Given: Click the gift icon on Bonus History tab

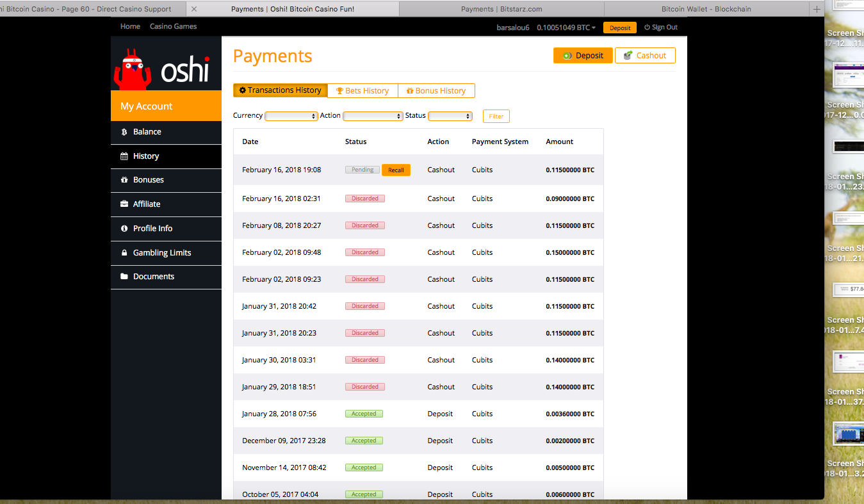Looking at the screenshot, I should 410,91.
